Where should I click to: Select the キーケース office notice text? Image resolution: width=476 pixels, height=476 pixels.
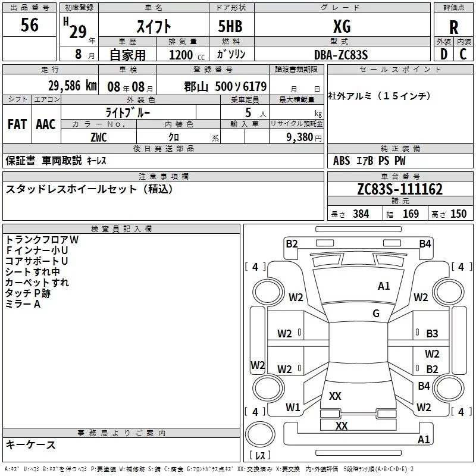pyautogui.click(x=31, y=445)
